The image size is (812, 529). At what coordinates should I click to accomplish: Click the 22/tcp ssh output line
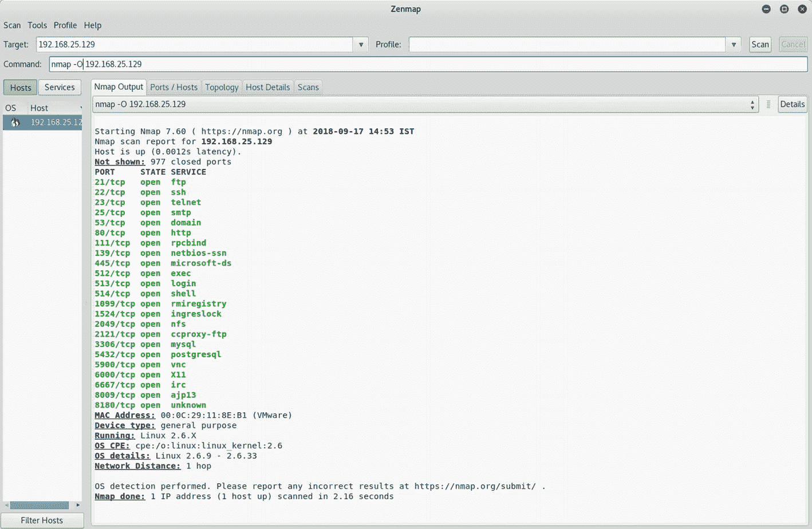(x=140, y=192)
